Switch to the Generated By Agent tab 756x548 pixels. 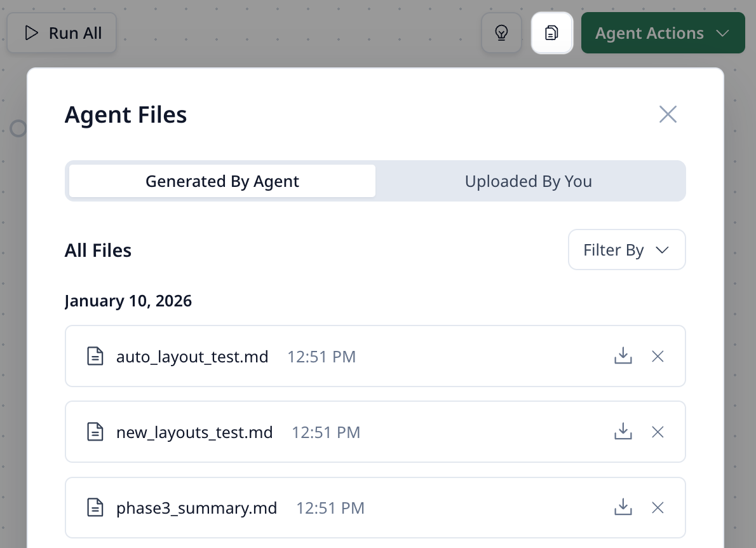(x=222, y=181)
